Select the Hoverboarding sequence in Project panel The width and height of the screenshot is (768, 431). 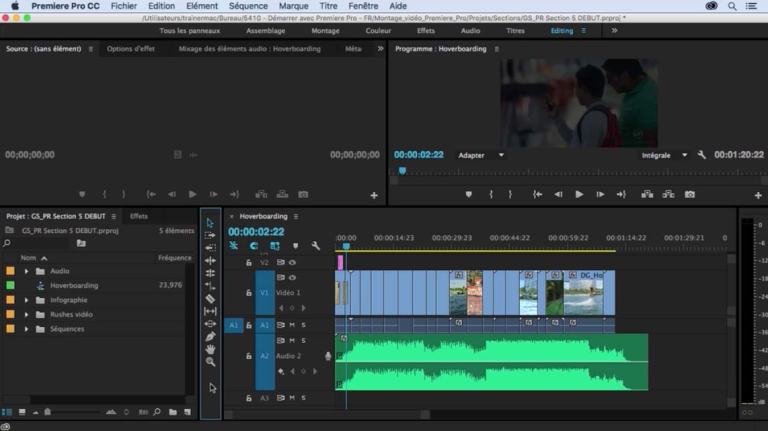point(74,285)
